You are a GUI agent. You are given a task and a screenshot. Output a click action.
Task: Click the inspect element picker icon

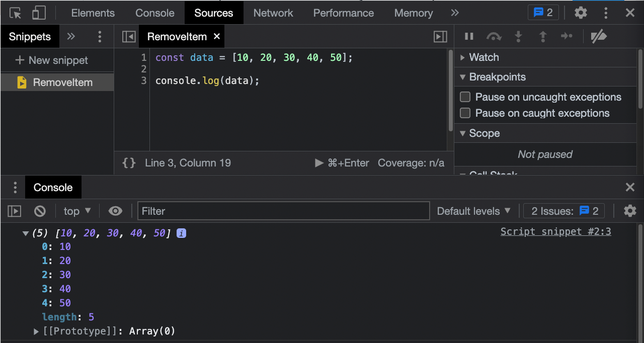coord(15,13)
